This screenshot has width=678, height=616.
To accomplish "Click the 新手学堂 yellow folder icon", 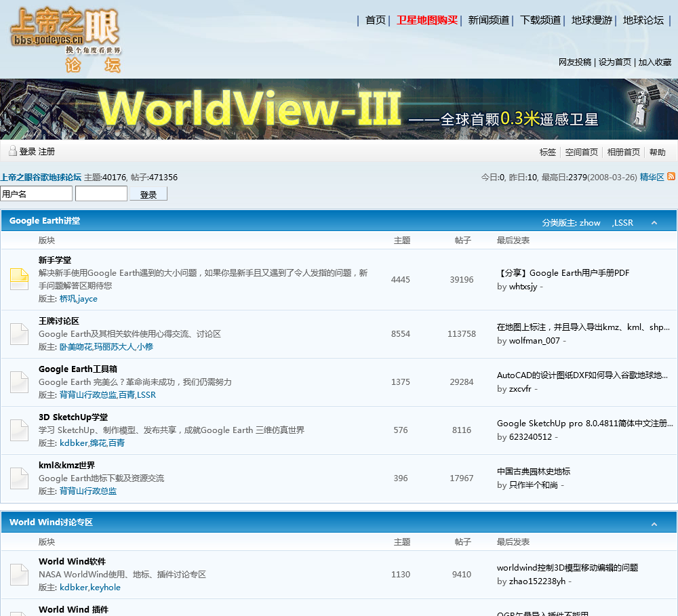I will (19, 279).
